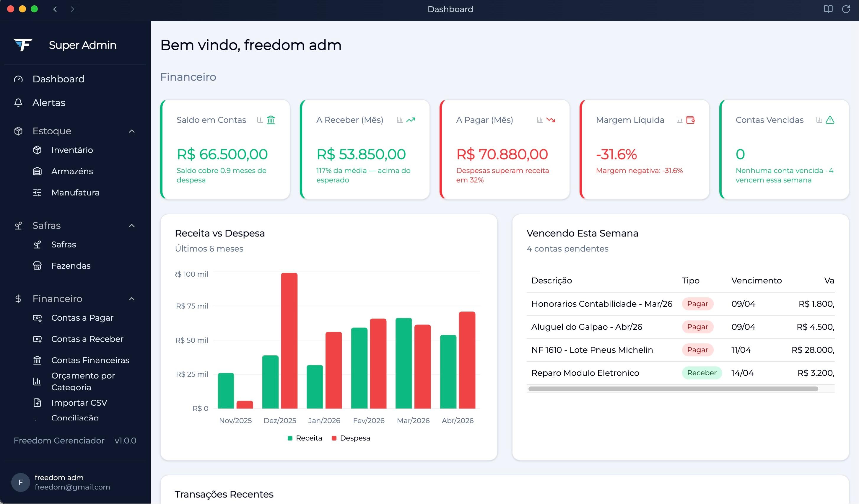This screenshot has height=504, width=859.
Task: Click the 'Vencimento' column header
Action: 756,280
